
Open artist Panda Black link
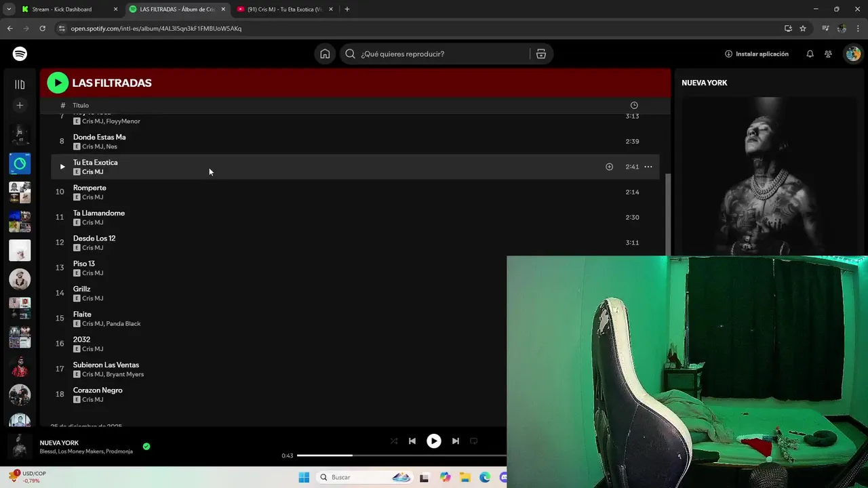[123, 323]
